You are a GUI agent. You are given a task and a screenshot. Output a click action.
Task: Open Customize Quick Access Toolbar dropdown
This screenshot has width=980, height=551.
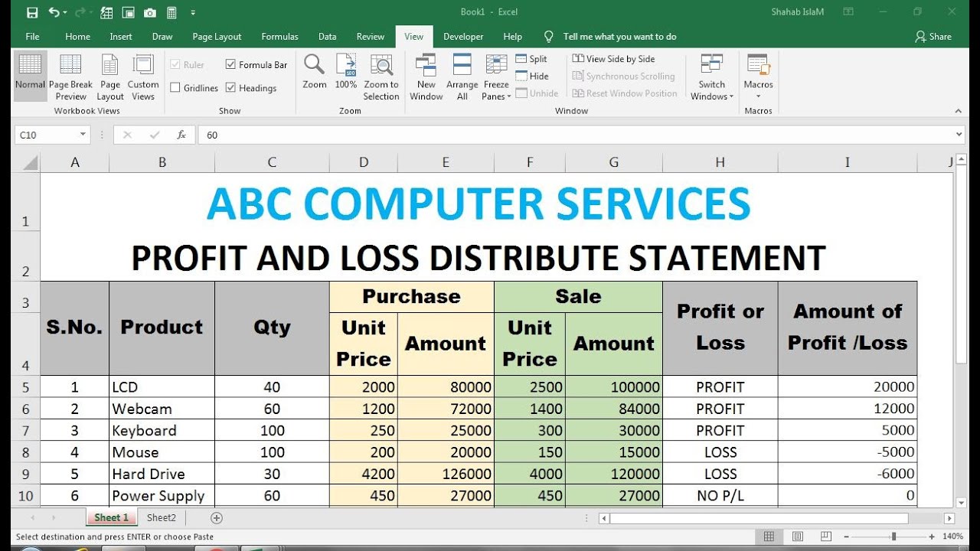coord(193,13)
